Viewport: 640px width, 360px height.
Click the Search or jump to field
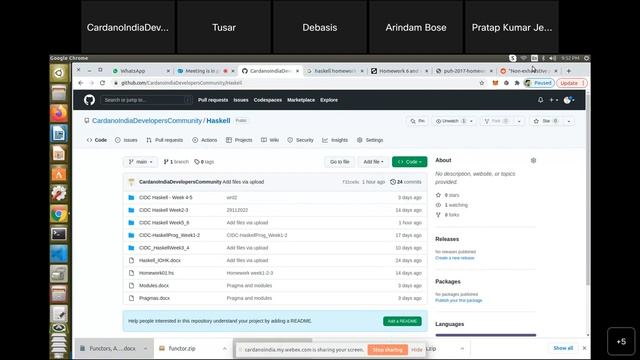(146, 100)
